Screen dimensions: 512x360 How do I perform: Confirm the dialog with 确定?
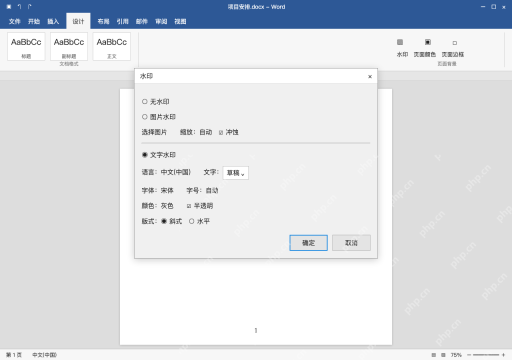click(308, 243)
